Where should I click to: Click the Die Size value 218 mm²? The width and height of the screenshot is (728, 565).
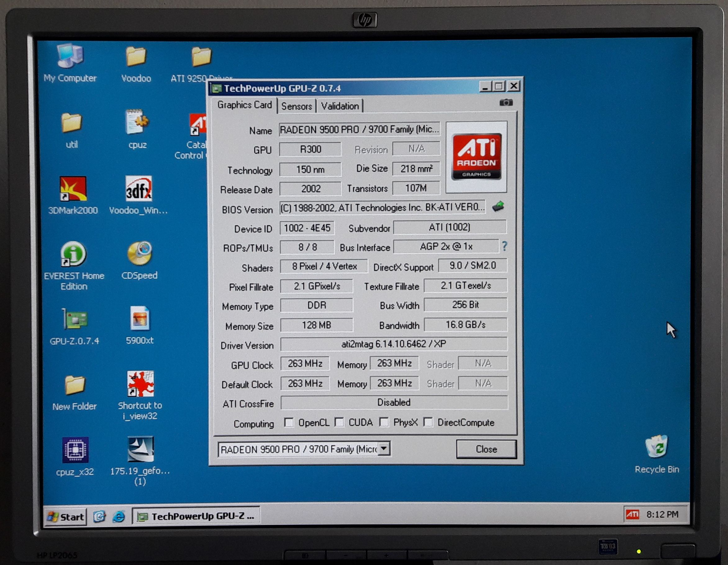(x=416, y=169)
